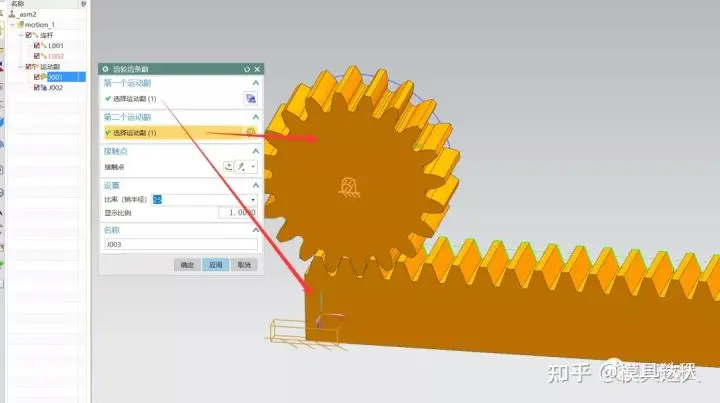
Task: Collapse the 第一个运动副 section
Action: point(256,83)
